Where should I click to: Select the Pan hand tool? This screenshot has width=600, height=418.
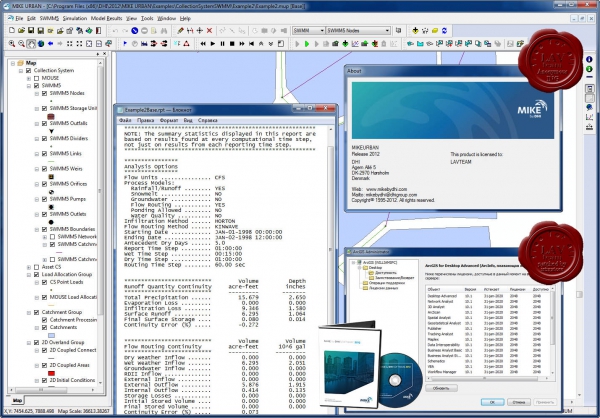pos(31,44)
